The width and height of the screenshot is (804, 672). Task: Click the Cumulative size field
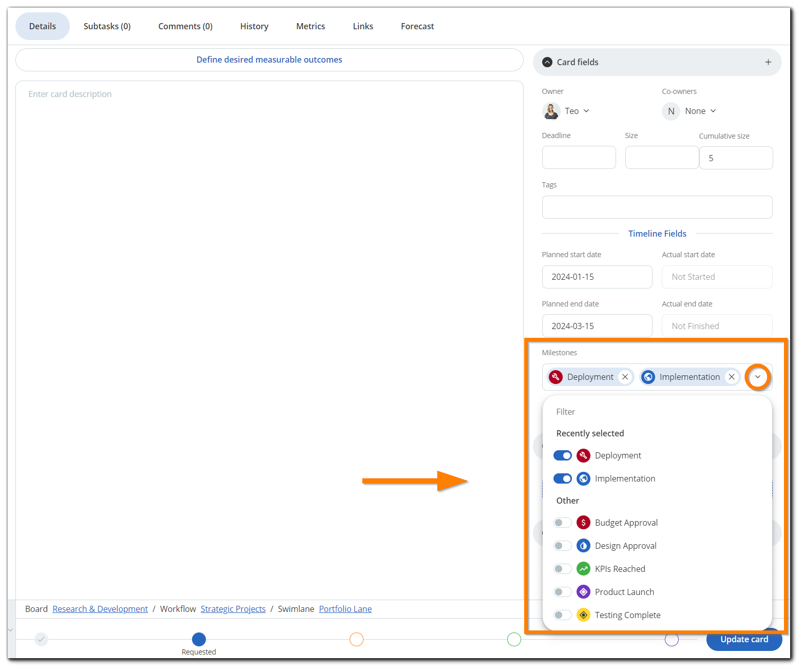tap(736, 158)
